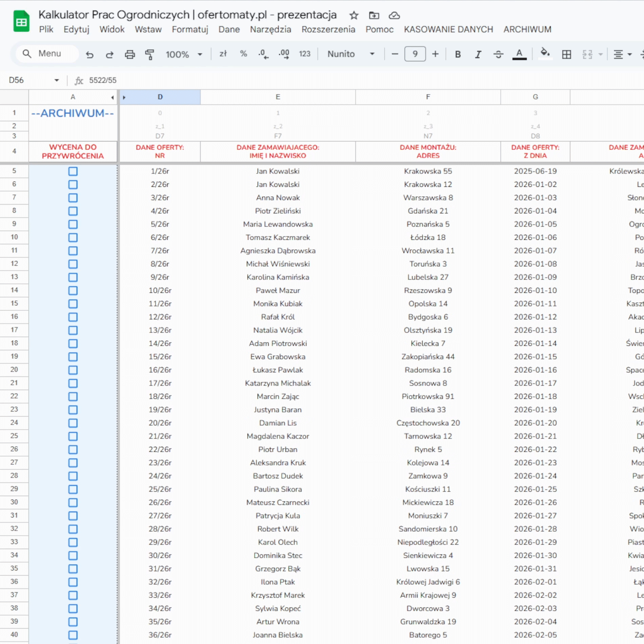Enable the checkbox in row 20
Image resolution: width=644 pixels, height=644 pixels.
click(x=73, y=370)
